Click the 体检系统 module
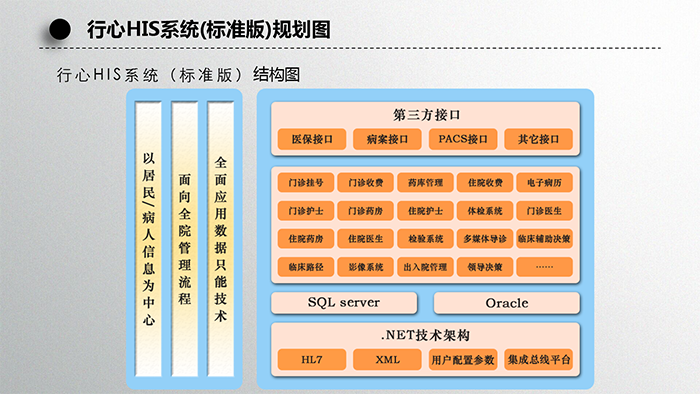This screenshot has width=700, height=394. 485,211
